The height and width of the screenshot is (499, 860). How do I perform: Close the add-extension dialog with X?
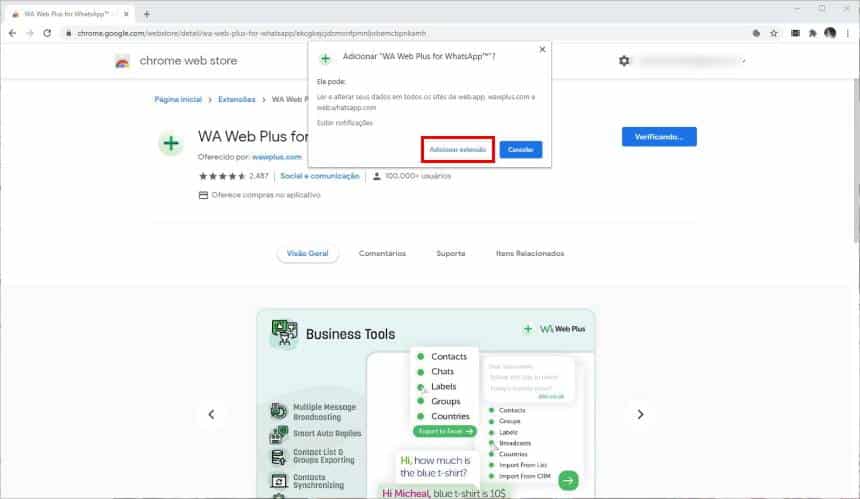pos(542,49)
